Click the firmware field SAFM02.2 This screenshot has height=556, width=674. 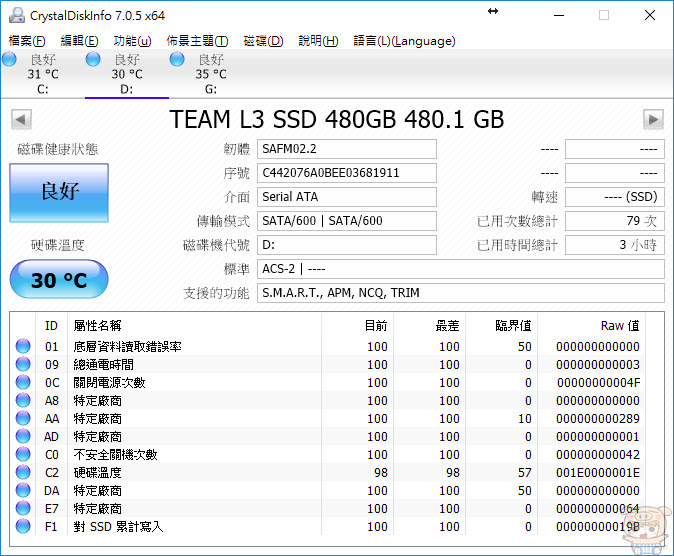click(x=346, y=149)
